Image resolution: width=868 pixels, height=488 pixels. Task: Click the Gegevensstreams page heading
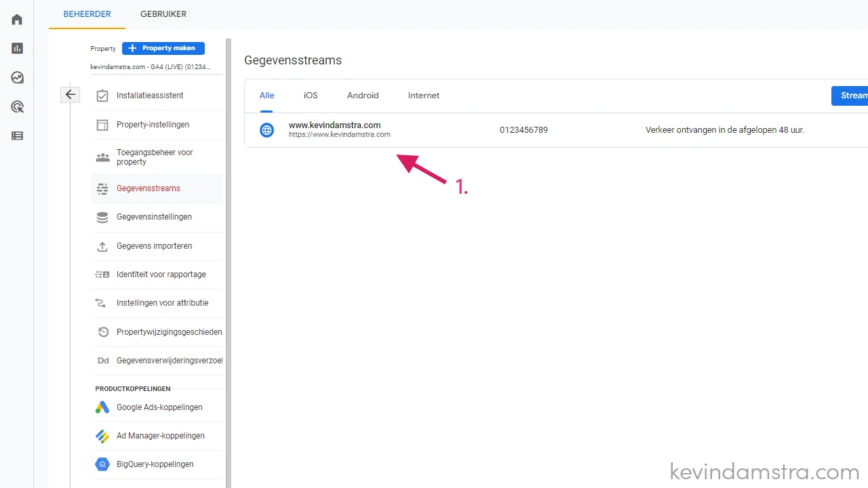click(293, 60)
